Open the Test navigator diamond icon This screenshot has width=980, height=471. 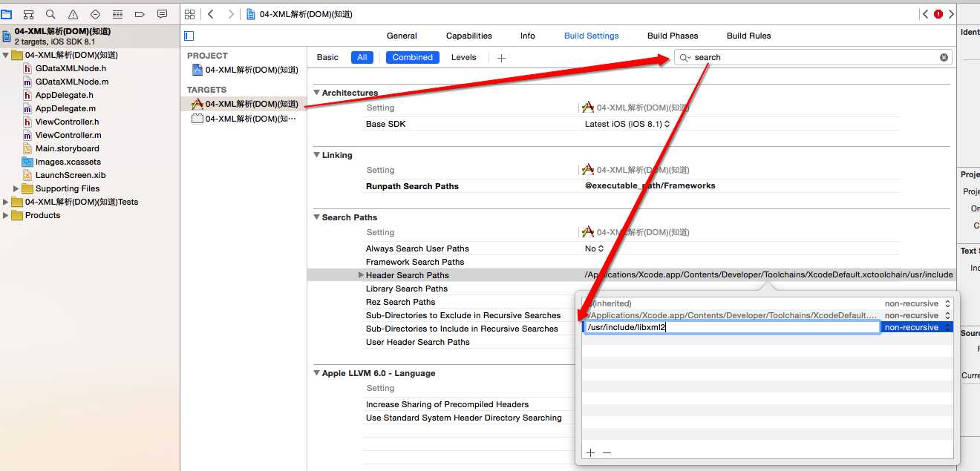[x=95, y=14]
